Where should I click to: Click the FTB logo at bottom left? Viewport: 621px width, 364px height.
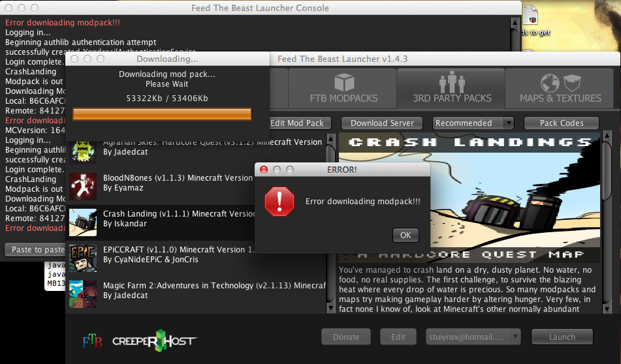(92, 341)
